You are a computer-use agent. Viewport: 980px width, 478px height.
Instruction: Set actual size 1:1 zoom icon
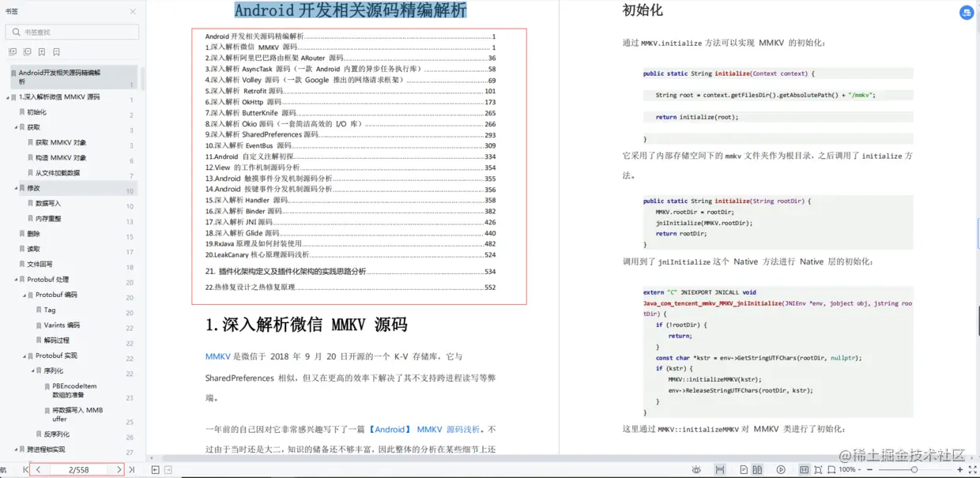click(x=804, y=470)
